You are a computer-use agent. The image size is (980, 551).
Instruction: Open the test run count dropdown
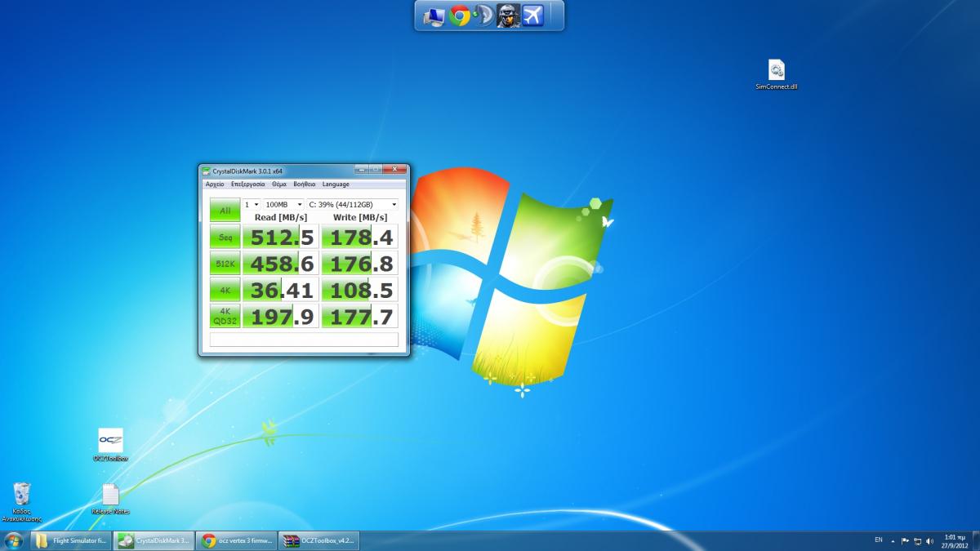click(x=252, y=204)
